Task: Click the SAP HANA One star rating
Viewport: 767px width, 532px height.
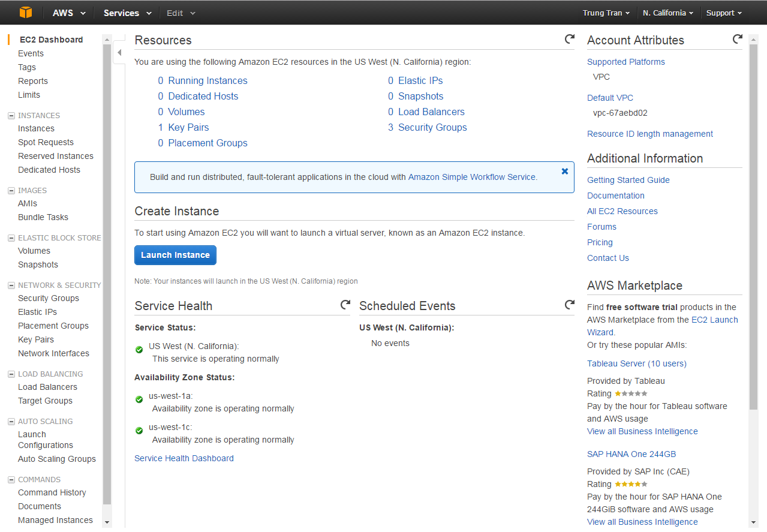Action: pyautogui.click(x=631, y=484)
